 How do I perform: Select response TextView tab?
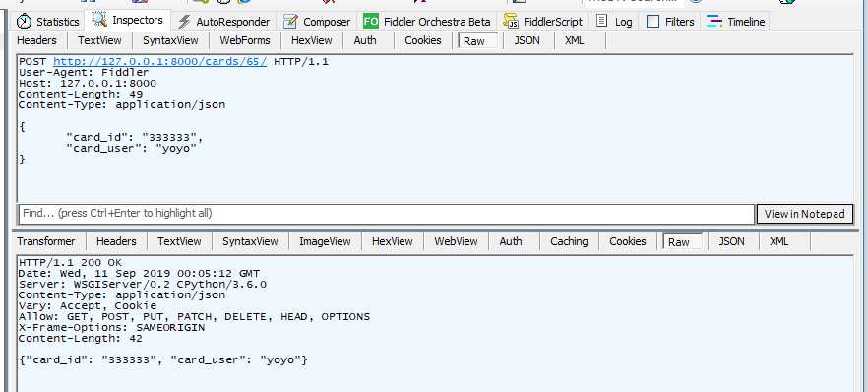pos(179,241)
